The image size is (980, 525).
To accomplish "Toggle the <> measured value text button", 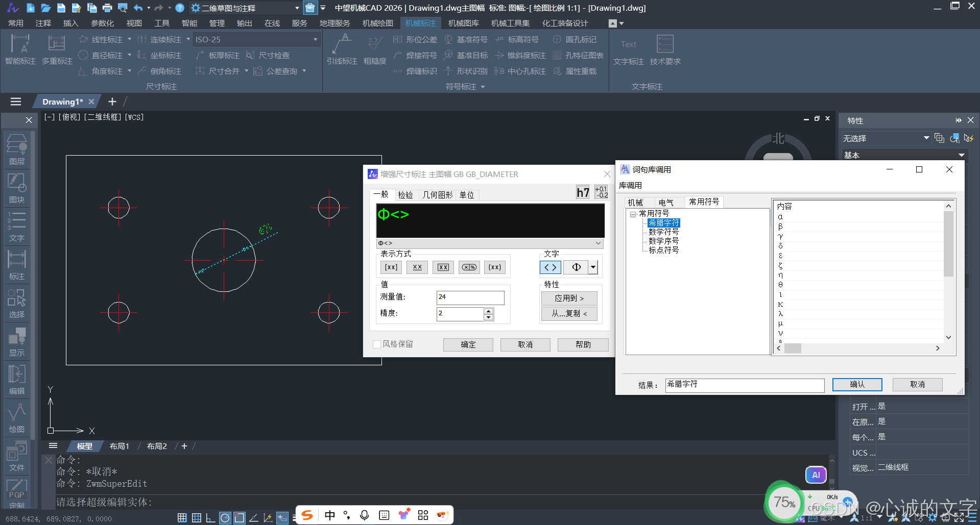I will pyautogui.click(x=551, y=267).
